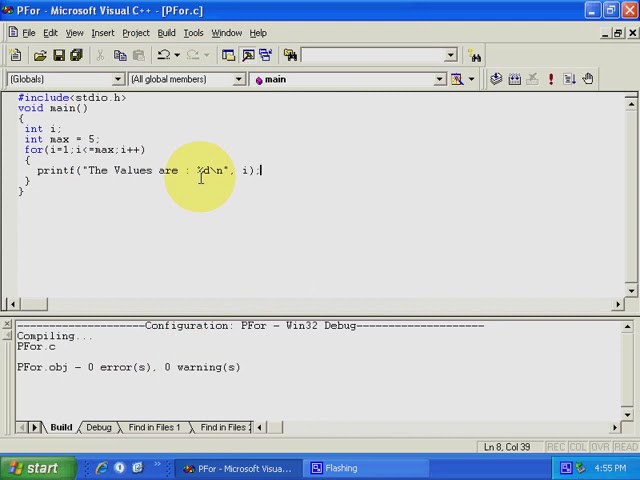Open the Insert menu

point(103,33)
